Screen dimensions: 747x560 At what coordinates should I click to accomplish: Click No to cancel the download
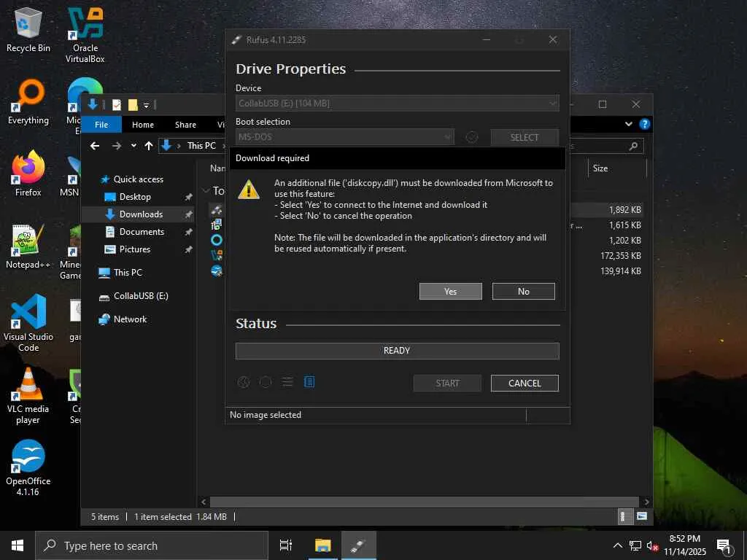coord(523,292)
